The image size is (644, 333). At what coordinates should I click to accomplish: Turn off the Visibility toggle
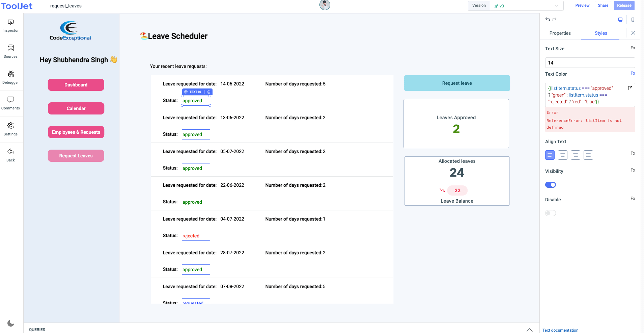[x=550, y=184]
